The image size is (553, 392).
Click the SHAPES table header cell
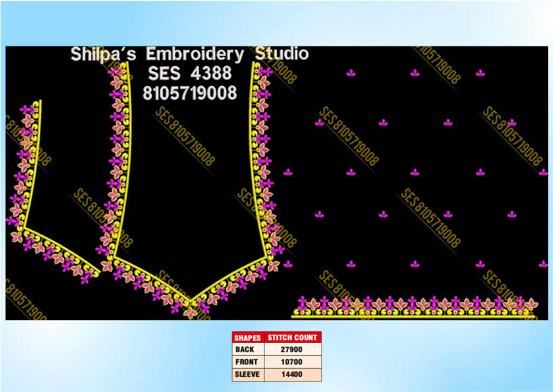pyautogui.click(x=247, y=337)
